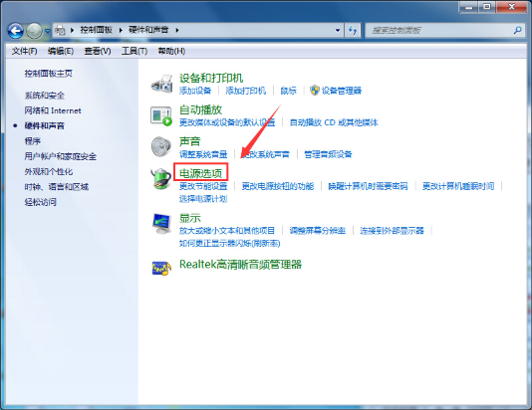Open 更改计算机睡眠时间 link
This screenshot has width=532, height=410.
pyautogui.click(x=458, y=186)
